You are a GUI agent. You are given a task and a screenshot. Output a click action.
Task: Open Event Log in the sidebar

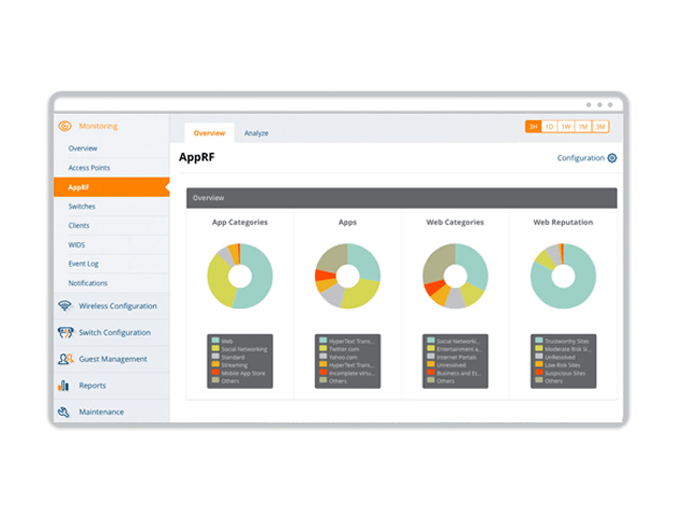coord(83,264)
